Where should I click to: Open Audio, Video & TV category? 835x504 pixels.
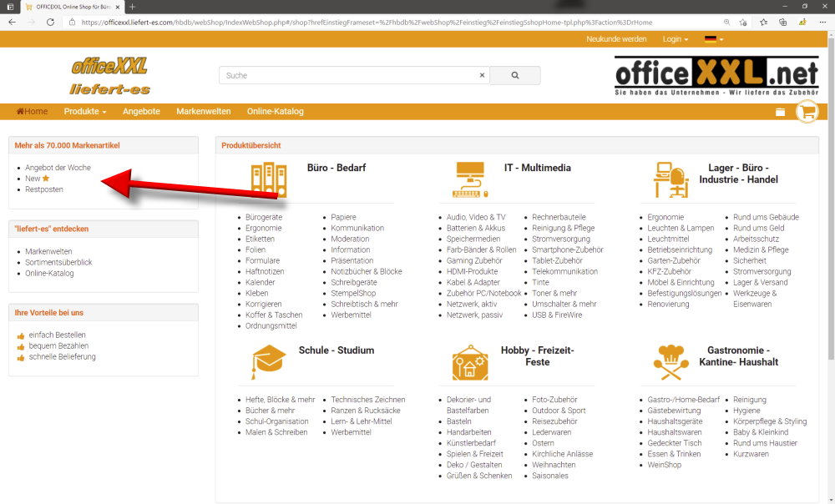tap(476, 217)
